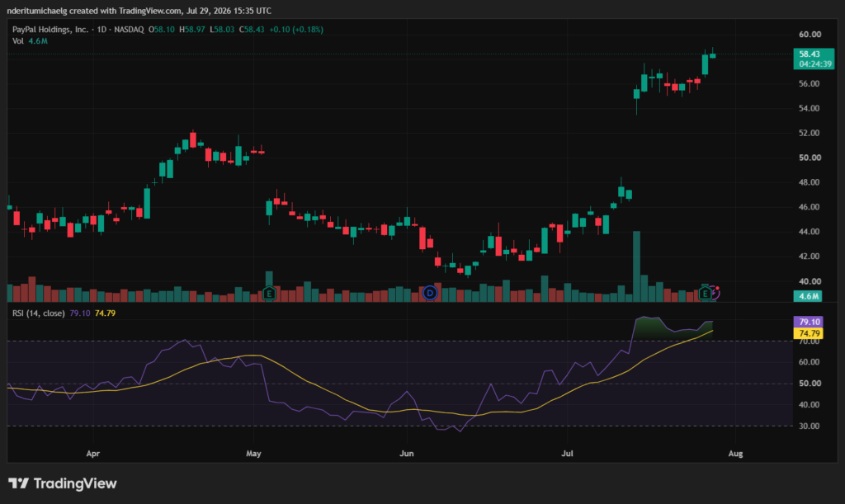The width and height of the screenshot is (845, 504).
Task: Click the NASDAQ exchange label
Action: pos(129,30)
